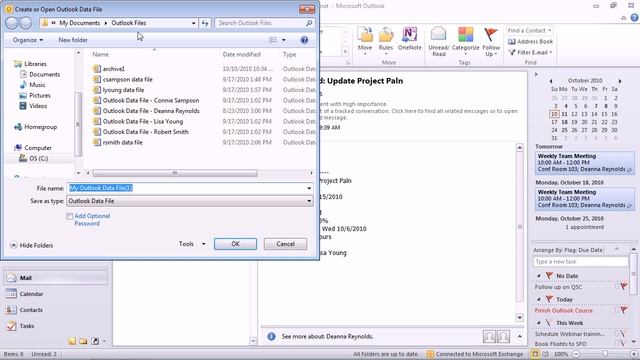The image size is (640, 360).
Task: Open the Tools dropdown in the dialog
Action: (192, 244)
